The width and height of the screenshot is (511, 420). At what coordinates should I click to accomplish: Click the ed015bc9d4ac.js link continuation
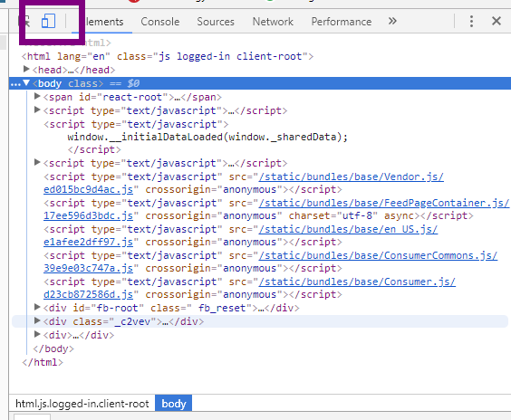click(x=88, y=189)
